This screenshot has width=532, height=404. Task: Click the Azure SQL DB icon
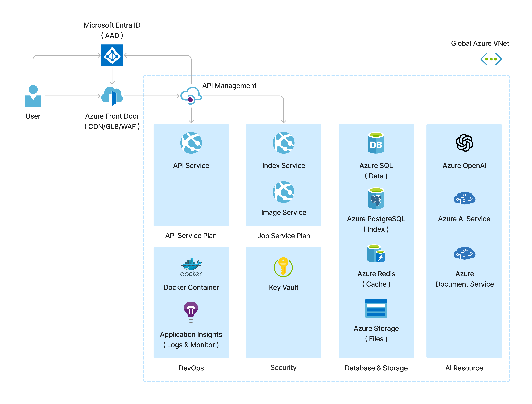point(376,143)
